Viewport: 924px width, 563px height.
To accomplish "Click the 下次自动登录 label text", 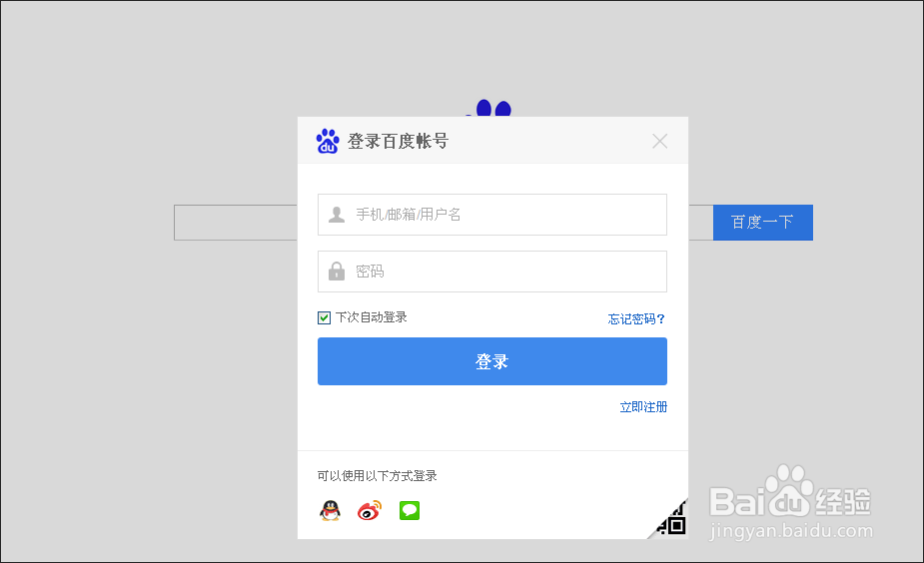I will pyautogui.click(x=372, y=317).
